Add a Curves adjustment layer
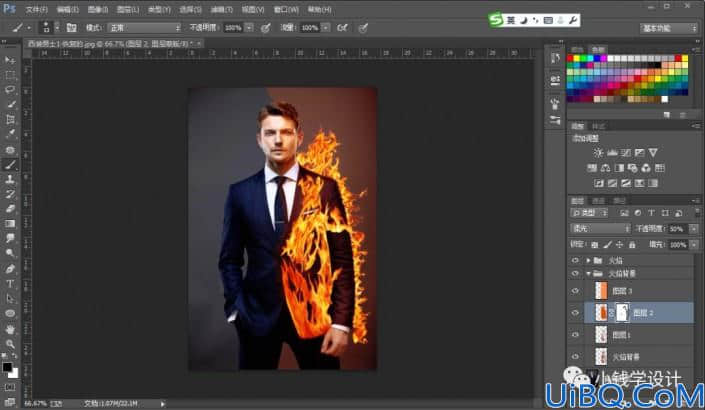 (x=625, y=153)
